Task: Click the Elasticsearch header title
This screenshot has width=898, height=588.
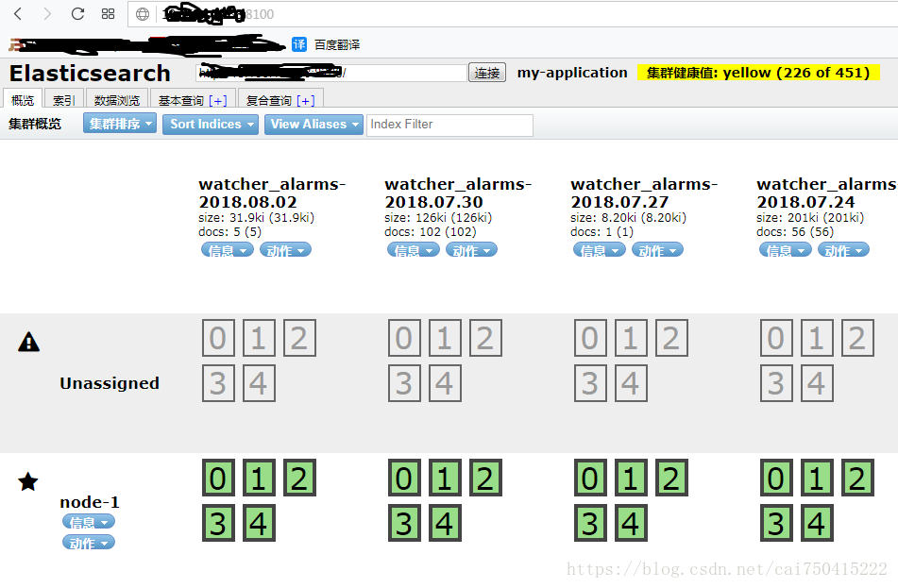Action: pos(90,74)
